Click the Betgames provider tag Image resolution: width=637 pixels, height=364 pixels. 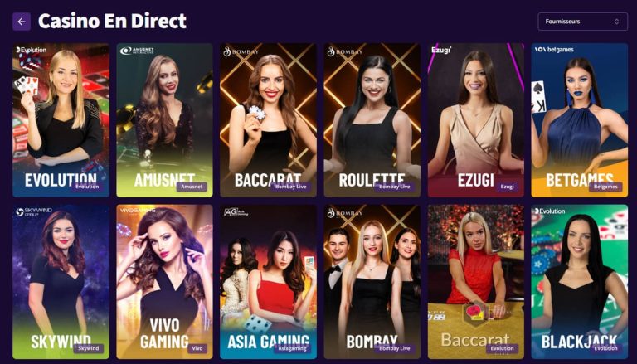click(x=605, y=187)
